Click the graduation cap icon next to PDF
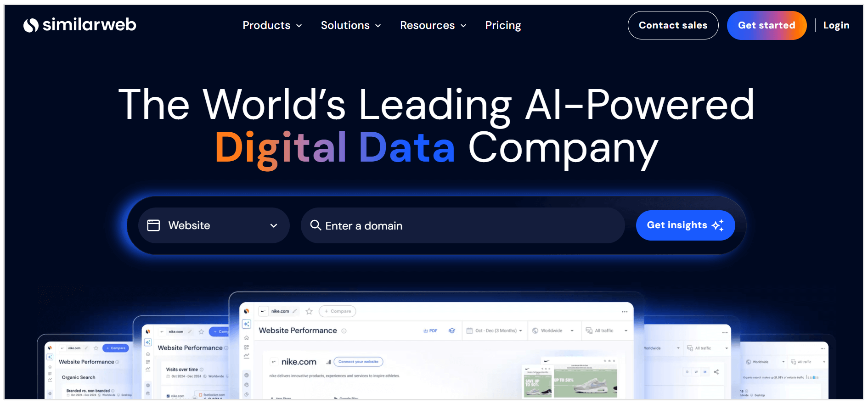 click(452, 331)
